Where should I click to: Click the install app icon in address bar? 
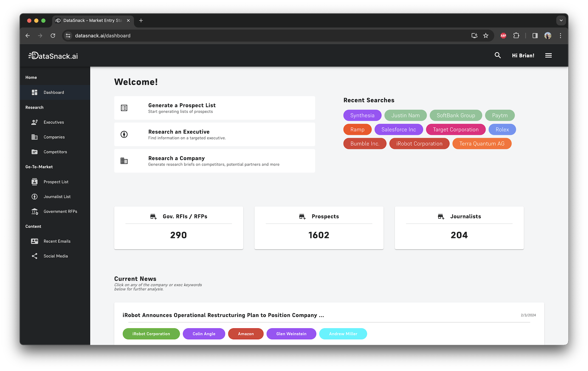click(x=474, y=36)
